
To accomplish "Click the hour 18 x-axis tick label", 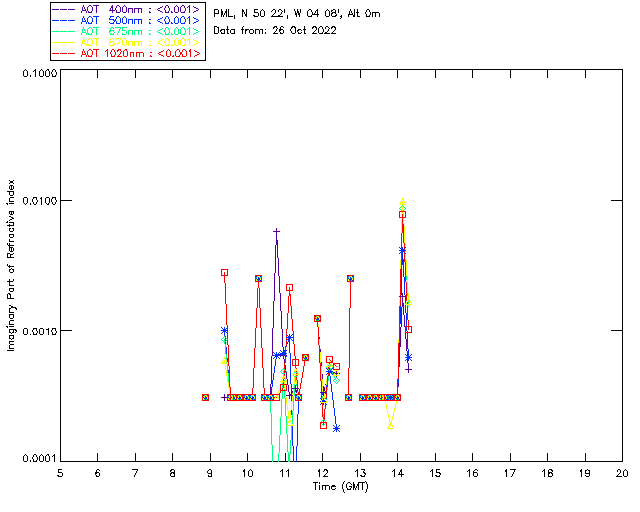I will click(547, 473).
